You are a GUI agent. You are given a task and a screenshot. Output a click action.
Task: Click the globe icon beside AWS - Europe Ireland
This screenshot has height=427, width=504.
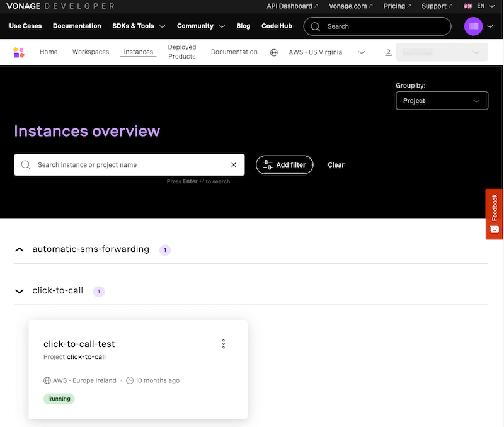47,380
